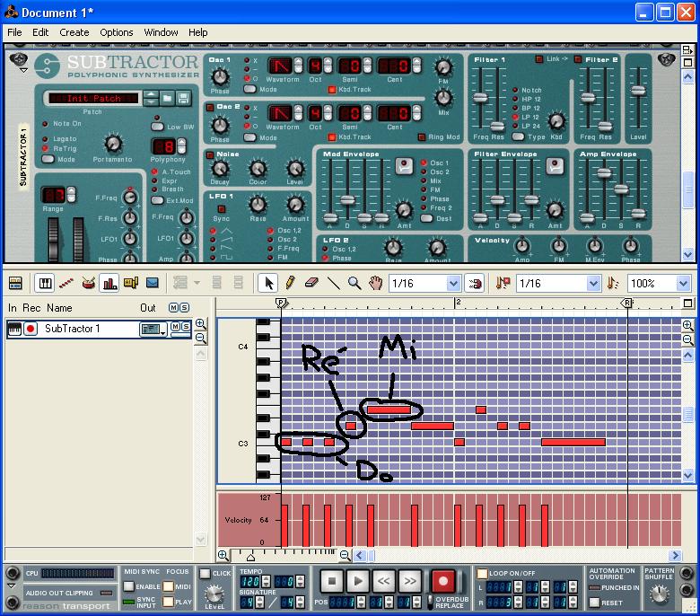The height and width of the screenshot is (616, 700).
Task: Zoom out track list vertically
Action: [x=201, y=339]
